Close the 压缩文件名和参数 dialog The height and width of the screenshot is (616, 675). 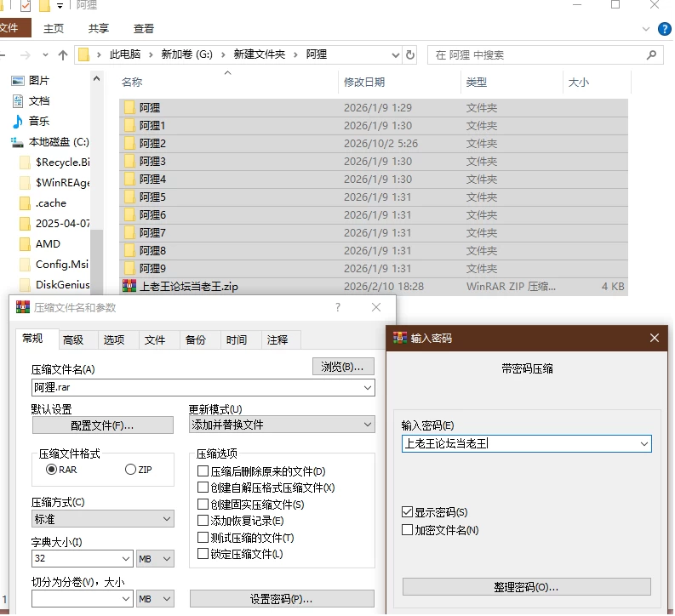click(376, 307)
